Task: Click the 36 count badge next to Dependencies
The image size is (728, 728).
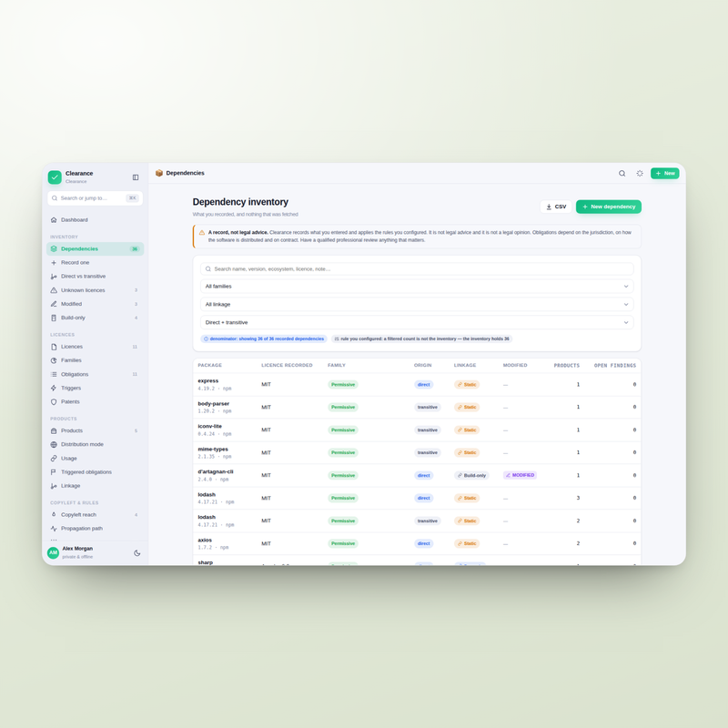Action: [x=135, y=248]
